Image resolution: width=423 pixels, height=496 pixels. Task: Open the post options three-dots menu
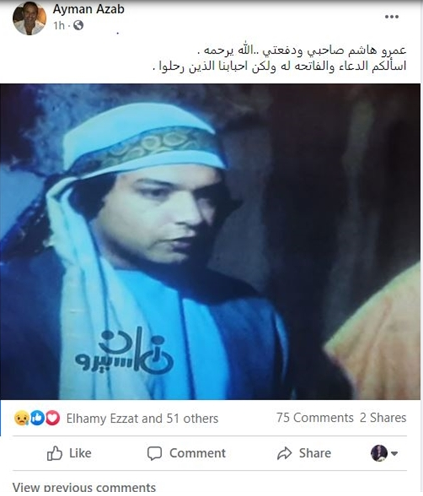click(392, 17)
